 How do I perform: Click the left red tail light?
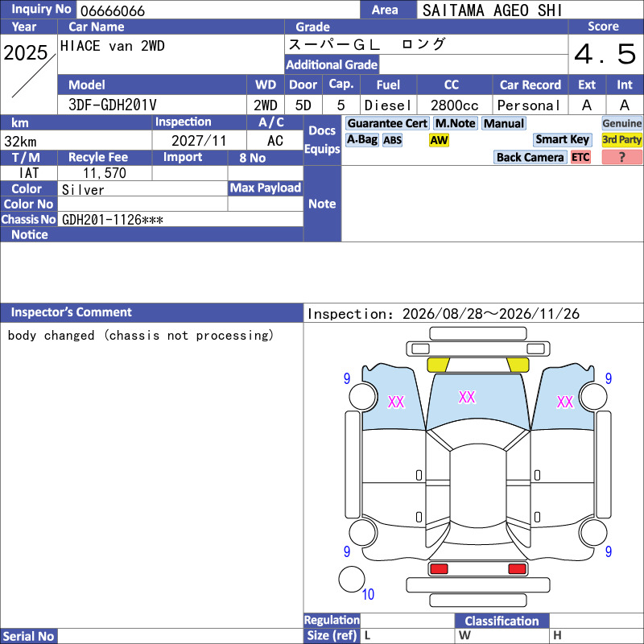tap(439, 569)
